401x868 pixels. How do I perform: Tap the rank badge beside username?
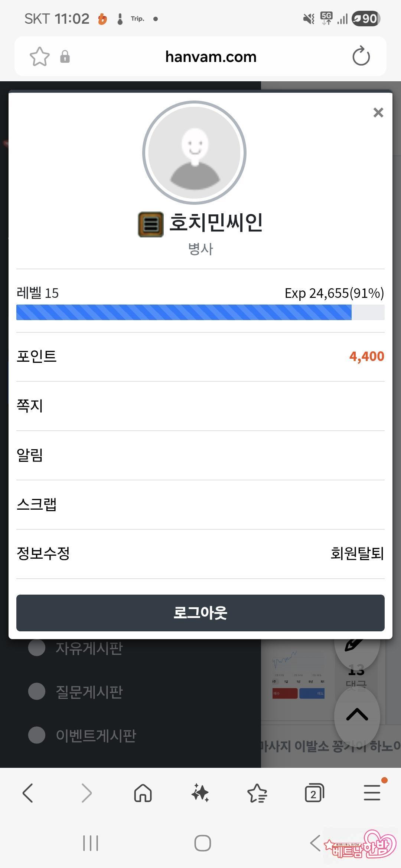point(151,224)
